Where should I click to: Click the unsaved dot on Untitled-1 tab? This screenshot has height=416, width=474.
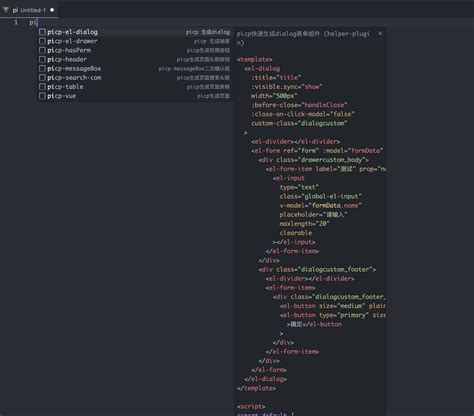coord(52,10)
